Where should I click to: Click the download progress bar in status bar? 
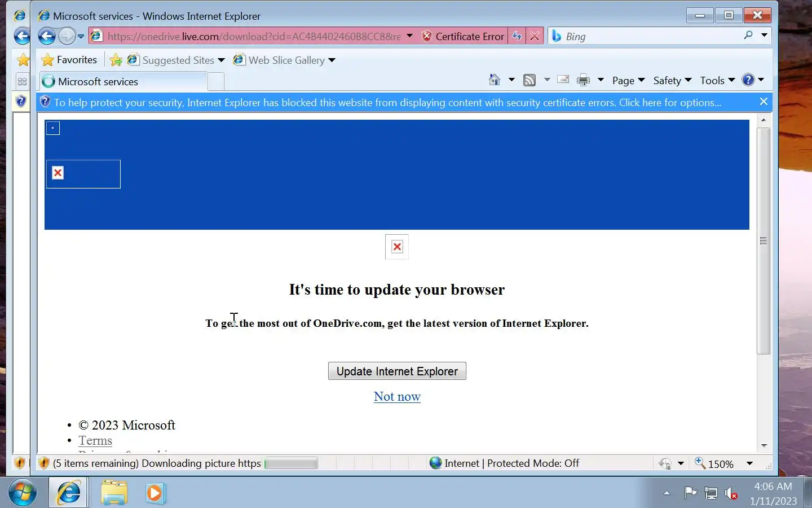[x=291, y=463]
